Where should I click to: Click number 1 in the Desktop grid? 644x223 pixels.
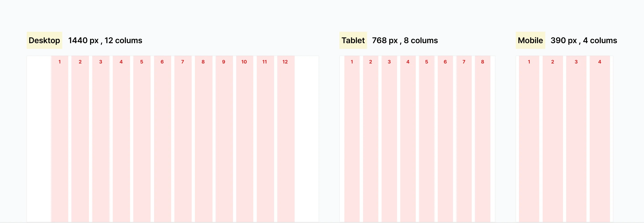60,62
